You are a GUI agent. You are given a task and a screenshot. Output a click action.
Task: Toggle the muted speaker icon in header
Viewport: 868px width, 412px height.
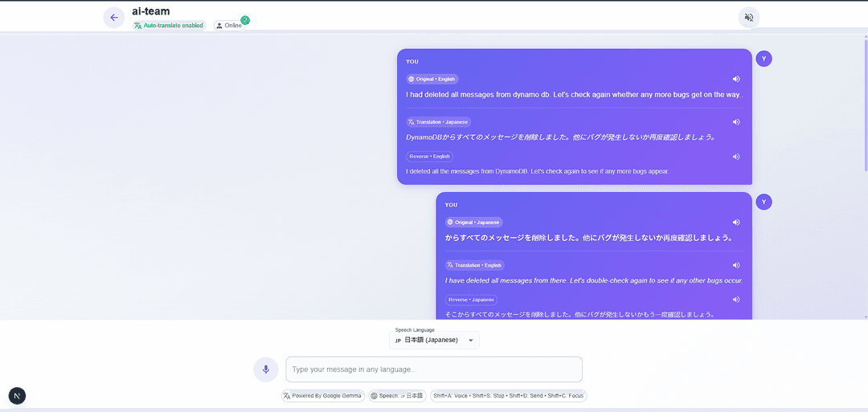(x=748, y=18)
